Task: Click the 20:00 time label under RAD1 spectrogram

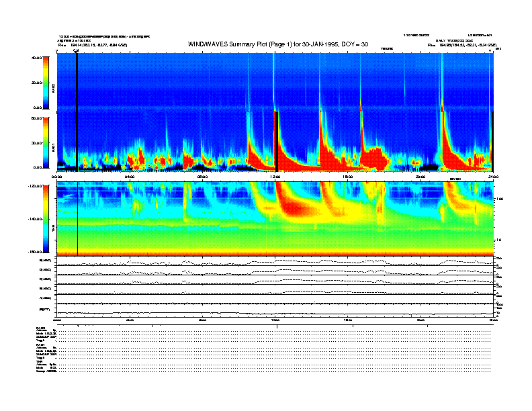Action: [x=420, y=177]
